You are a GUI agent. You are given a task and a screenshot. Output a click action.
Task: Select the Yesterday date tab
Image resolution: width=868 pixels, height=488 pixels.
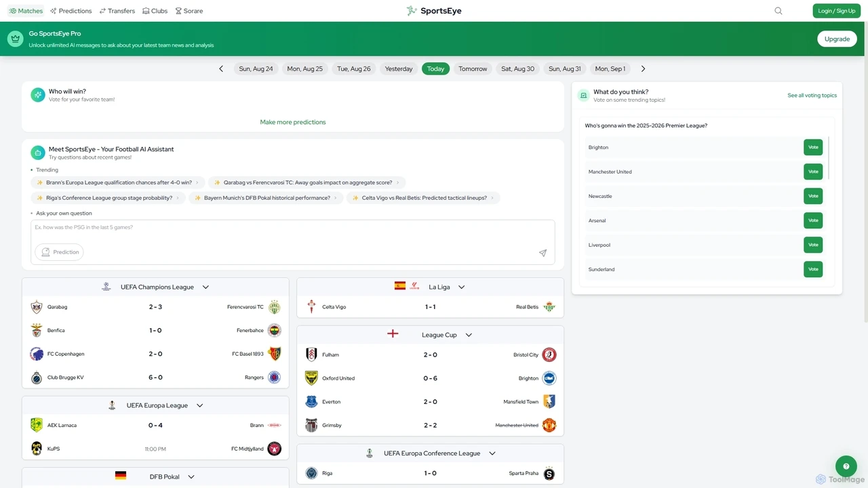[399, 68]
